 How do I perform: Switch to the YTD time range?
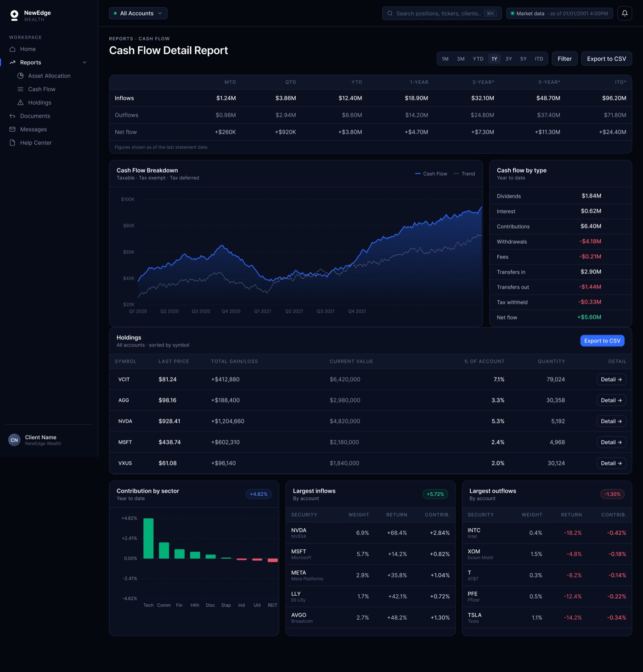pos(478,59)
